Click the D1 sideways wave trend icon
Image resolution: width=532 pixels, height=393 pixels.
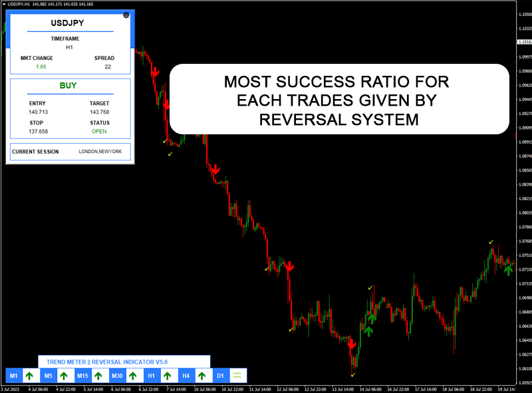[237, 376]
